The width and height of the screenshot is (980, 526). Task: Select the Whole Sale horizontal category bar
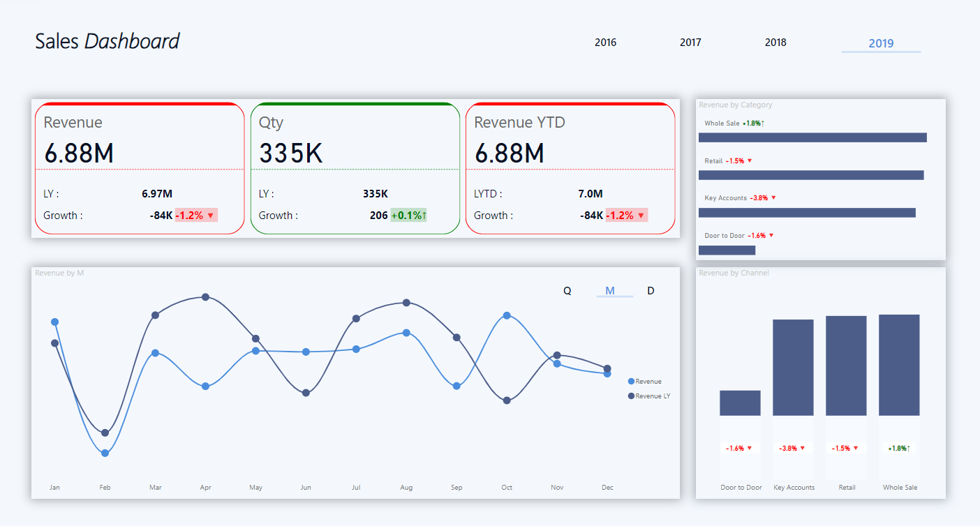[812, 137]
